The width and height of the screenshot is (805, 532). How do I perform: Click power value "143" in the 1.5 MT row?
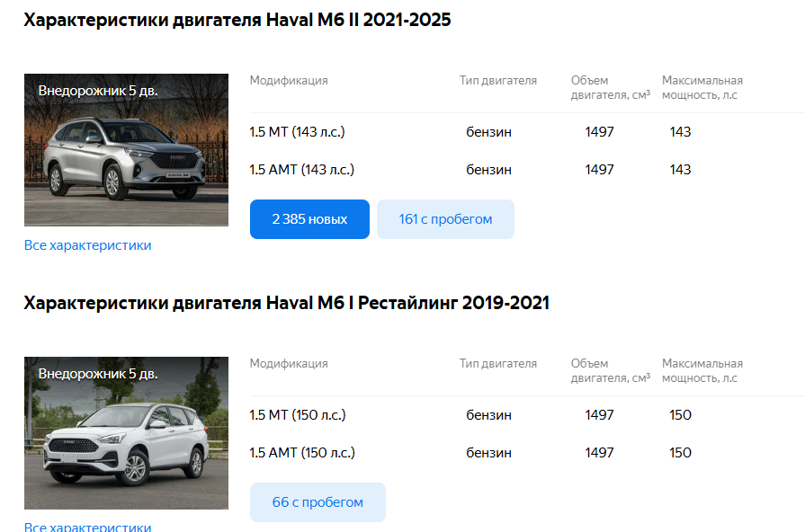pos(680,132)
